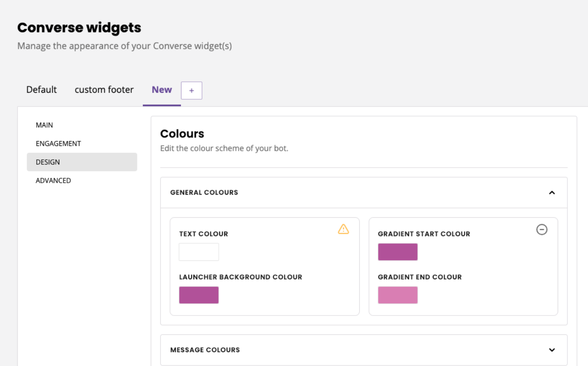This screenshot has height=366, width=588.
Task: Click the Colours section heading
Action: 182,134
